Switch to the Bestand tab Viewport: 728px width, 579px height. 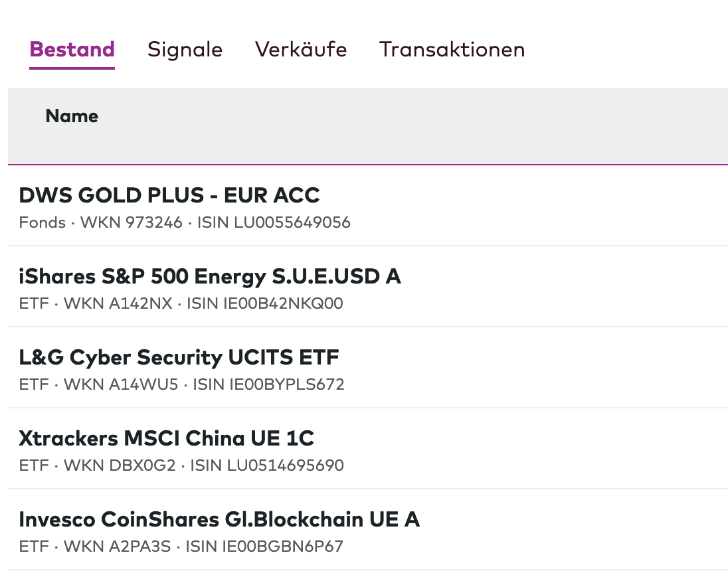coord(72,50)
